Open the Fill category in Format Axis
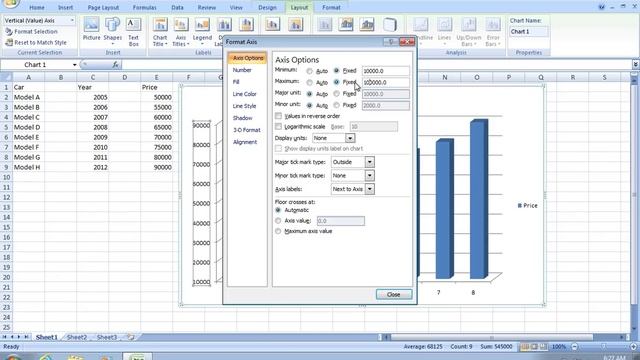640x360 pixels. [236, 82]
